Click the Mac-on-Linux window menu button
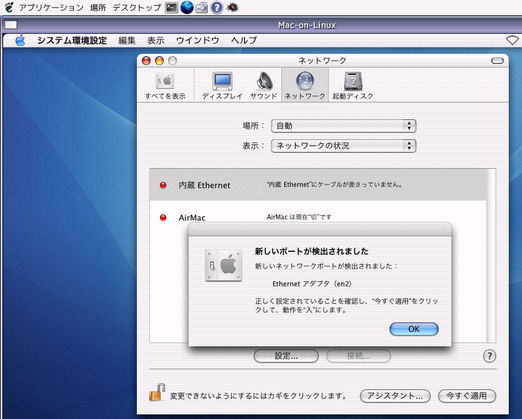 (11, 25)
